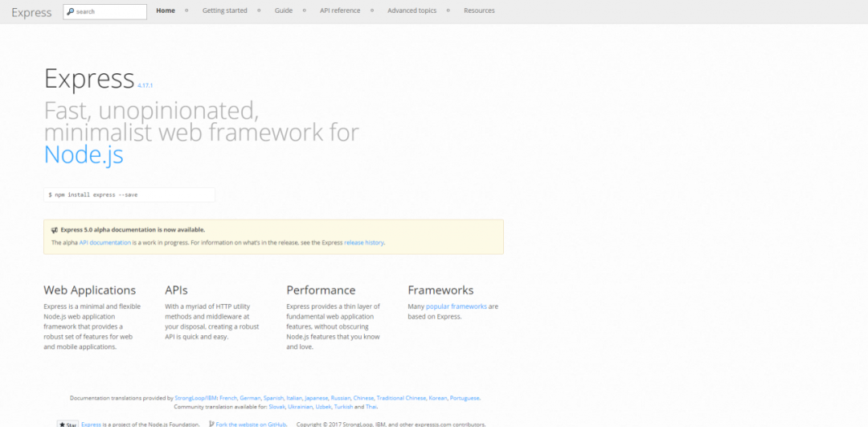Viewport: 868px width, 427px height.
Task: Switch to the Spanish translation
Action: 273,398
